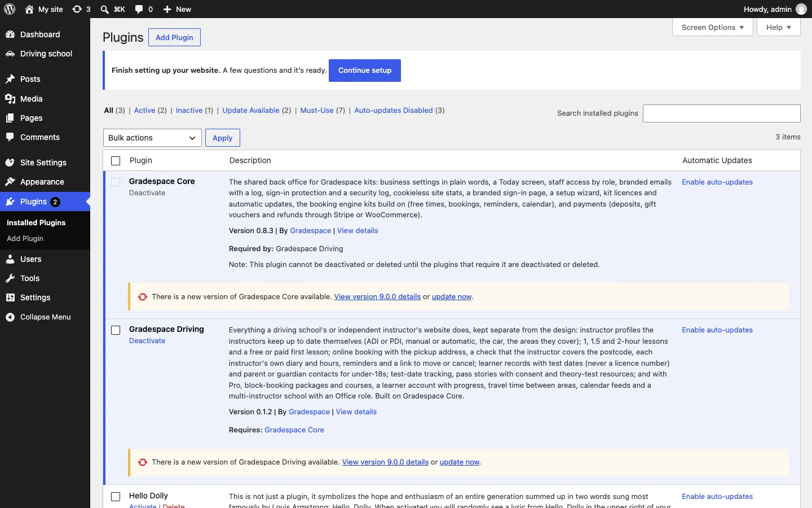Enable auto-updates for Gradespace Core

pyautogui.click(x=717, y=182)
